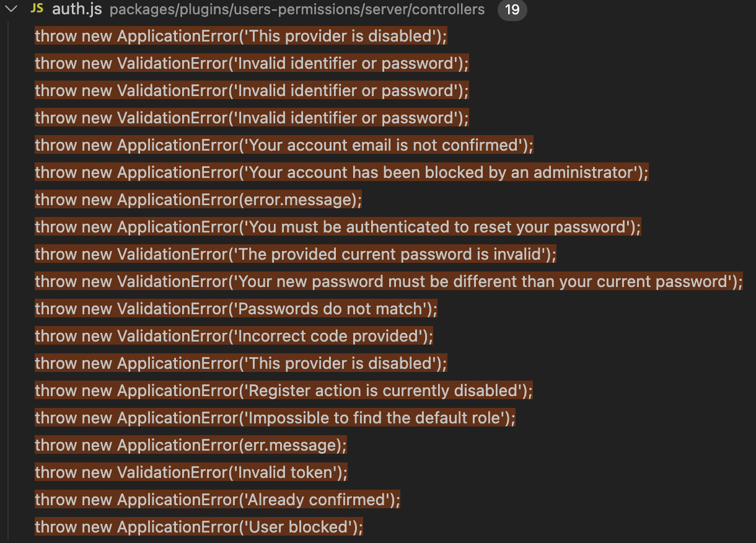Click the third 'Invalid identifier or password' match
The width and height of the screenshot is (756, 543).
[251, 117]
